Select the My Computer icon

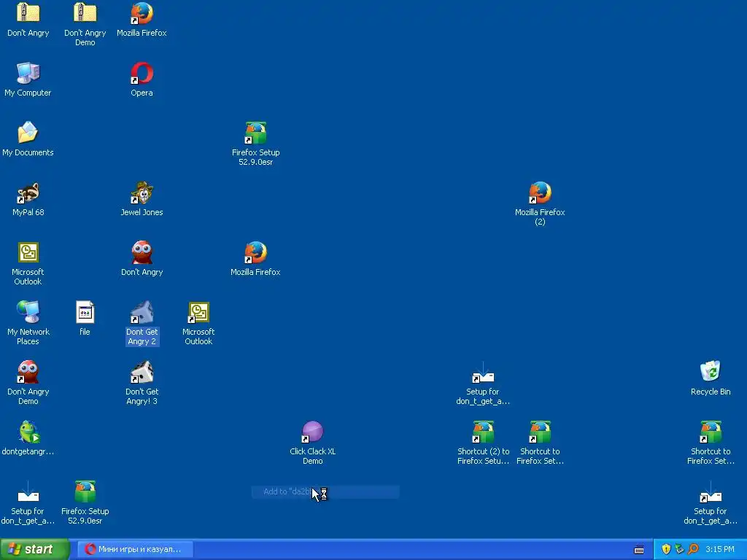28,74
